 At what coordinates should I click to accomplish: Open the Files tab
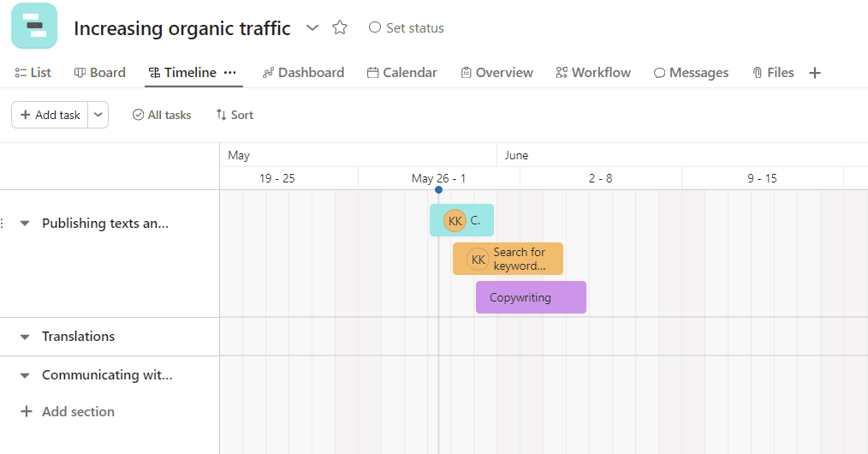[x=773, y=73]
